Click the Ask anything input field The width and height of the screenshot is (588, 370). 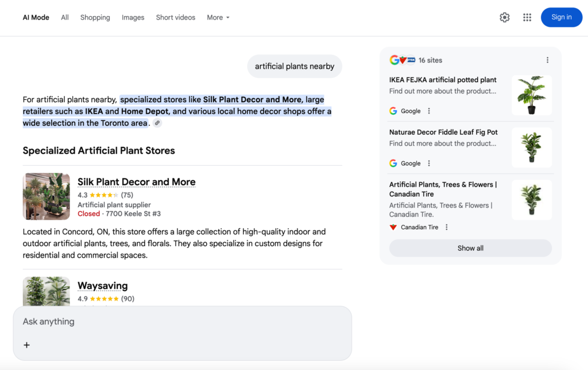pyautogui.click(x=182, y=322)
